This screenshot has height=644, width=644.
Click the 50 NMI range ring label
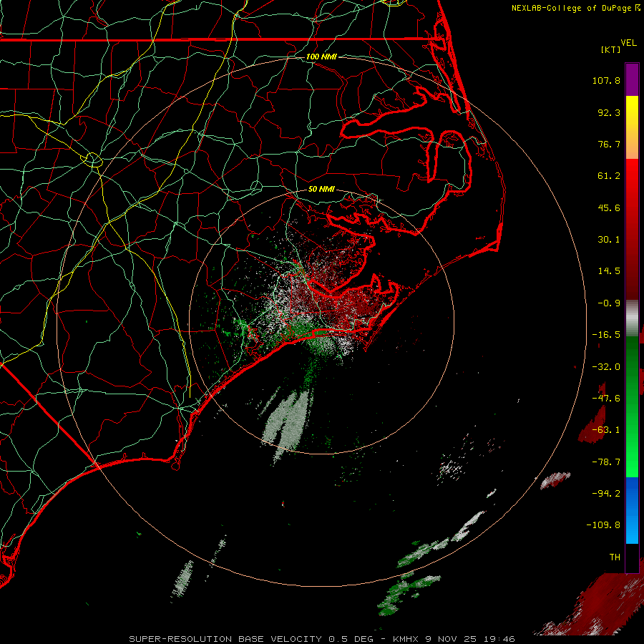(321, 190)
